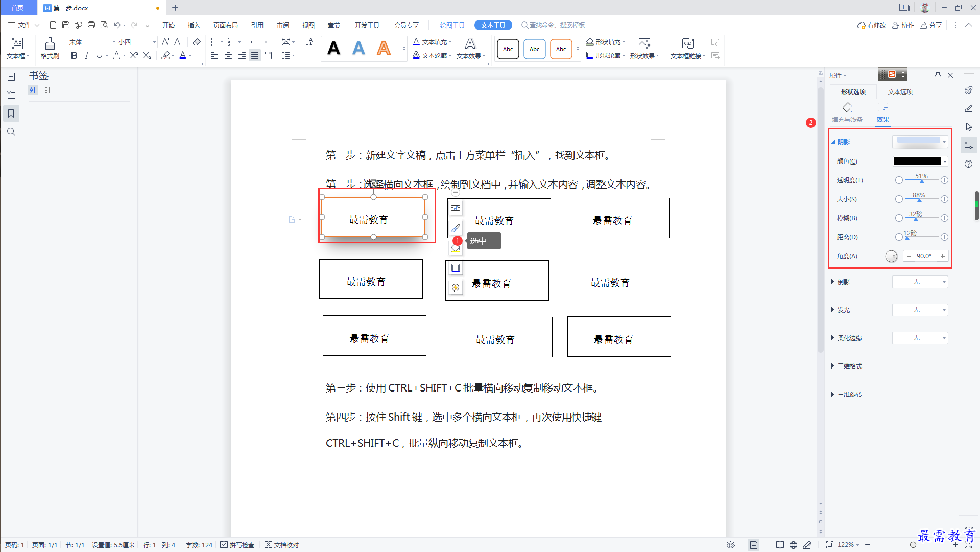This screenshot has height=552, width=980.
Task: Open the 倒影 reflection dropdown
Action: pyautogui.click(x=920, y=282)
